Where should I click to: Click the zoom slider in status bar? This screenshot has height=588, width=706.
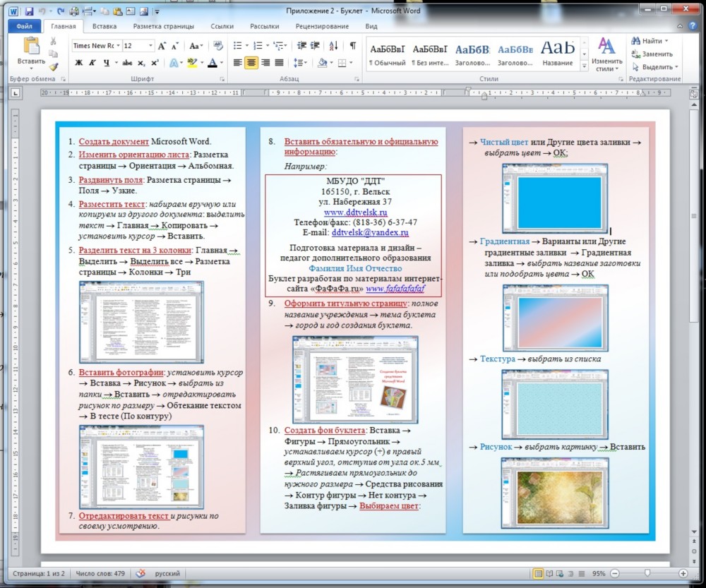click(647, 573)
